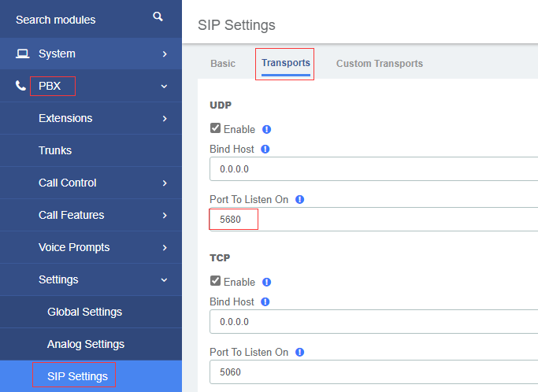The width and height of the screenshot is (538, 392).
Task: Show info for TCP Bind Host
Action: (265, 301)
